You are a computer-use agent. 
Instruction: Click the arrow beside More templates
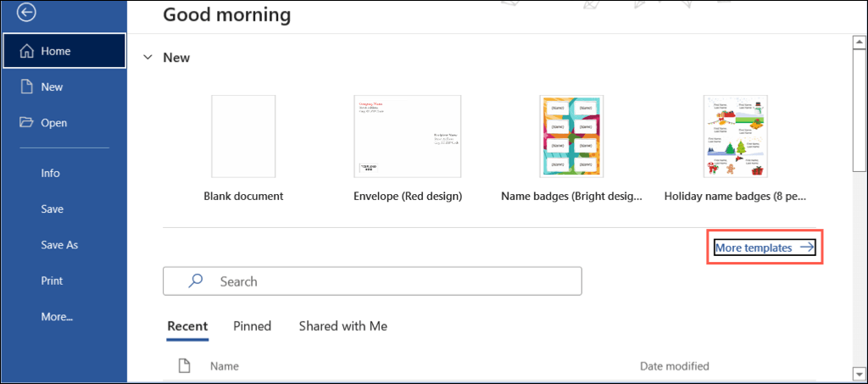pos(807,248)
